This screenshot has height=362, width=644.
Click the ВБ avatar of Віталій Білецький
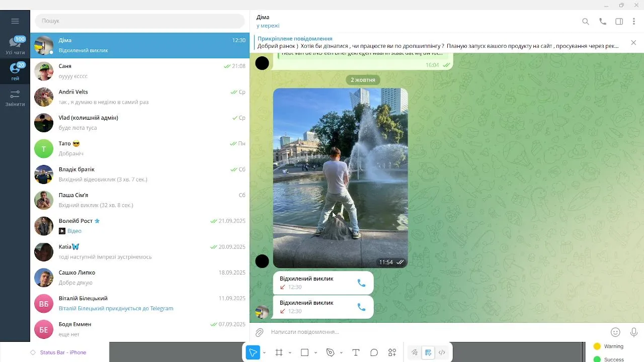click(44, 304)
